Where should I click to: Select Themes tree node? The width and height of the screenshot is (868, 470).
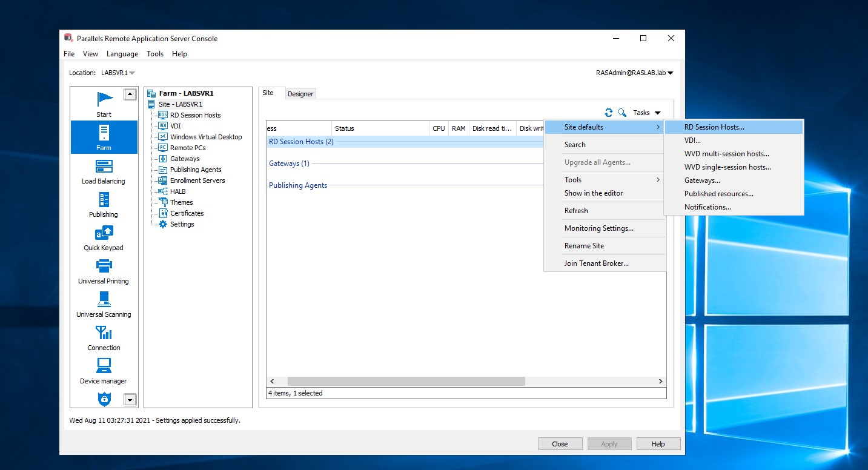click(181, 202)
